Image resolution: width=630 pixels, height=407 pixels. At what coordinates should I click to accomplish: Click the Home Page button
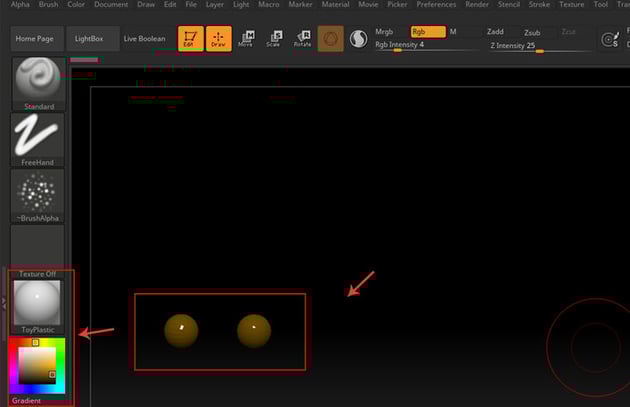click(x=37, y=39)
